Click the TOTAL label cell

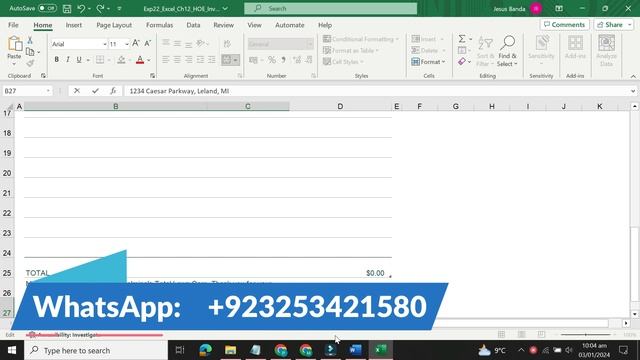pyautogui.click(x=37, y=273)
